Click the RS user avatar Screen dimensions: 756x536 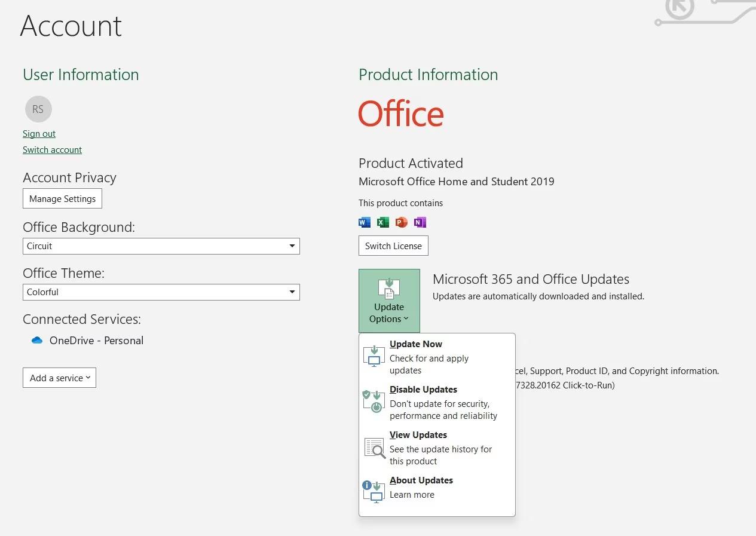click(38, 109)
